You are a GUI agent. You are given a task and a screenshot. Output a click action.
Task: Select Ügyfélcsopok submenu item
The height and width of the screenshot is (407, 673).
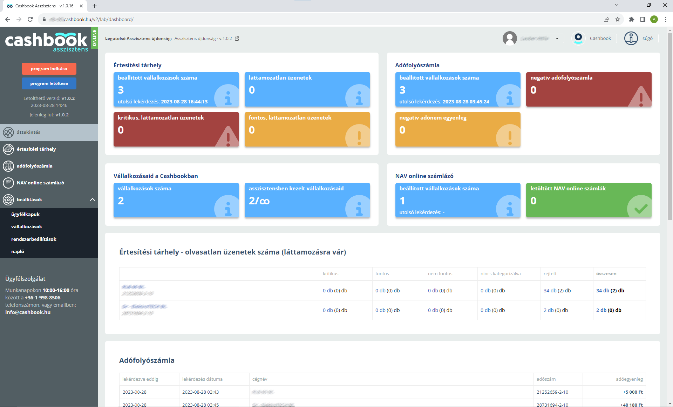point(26,214)
